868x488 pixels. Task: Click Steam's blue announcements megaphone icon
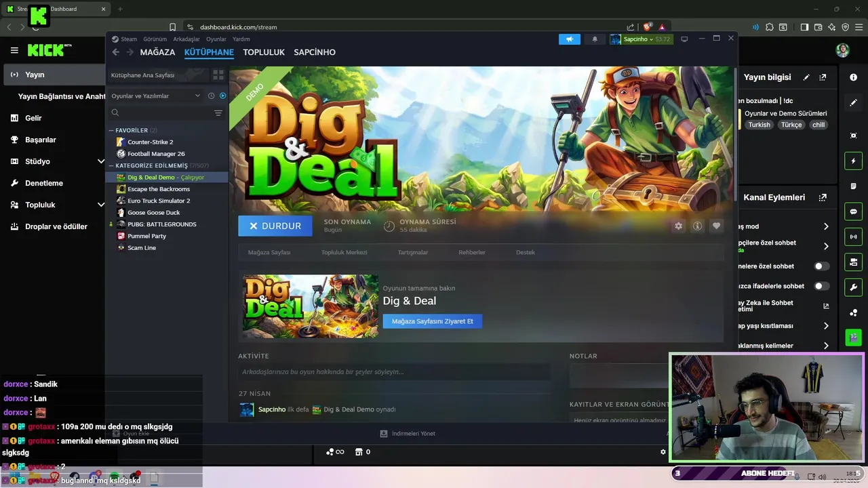click(570, 39)
